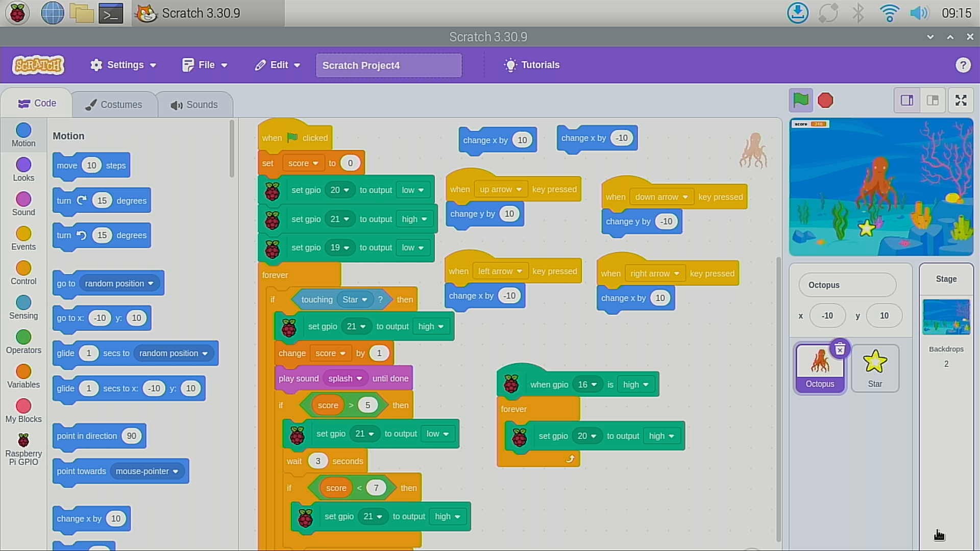
Task: Open Raspberry Pi GPIO block category
Action: (23, 449)
